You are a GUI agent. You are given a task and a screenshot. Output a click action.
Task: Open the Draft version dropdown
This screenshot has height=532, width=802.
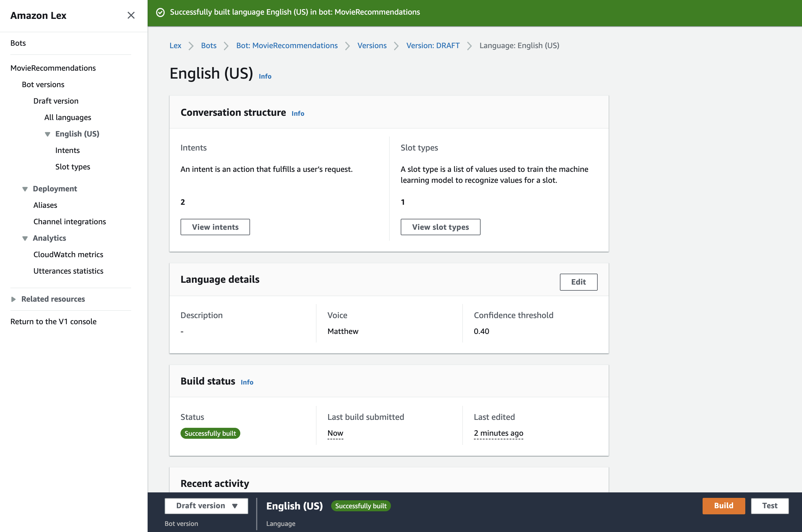pyautogui.click(x=206, y=505)
